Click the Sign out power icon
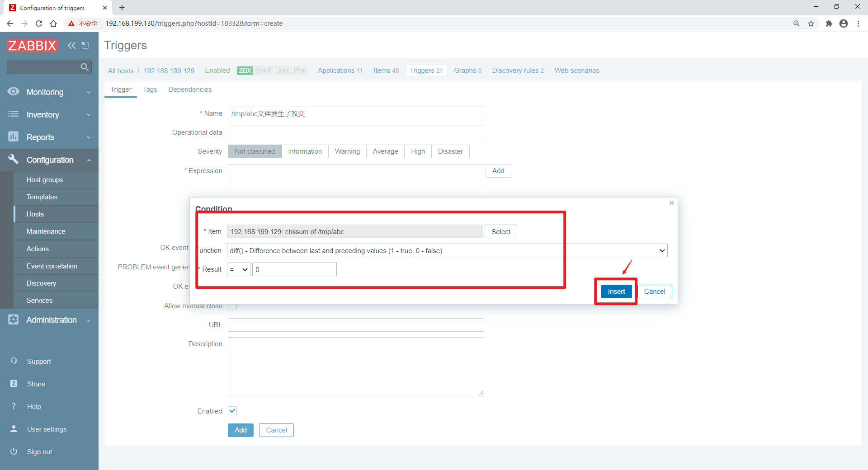Image resolution: width=868 pixels, height=470 pixels. 14,451
